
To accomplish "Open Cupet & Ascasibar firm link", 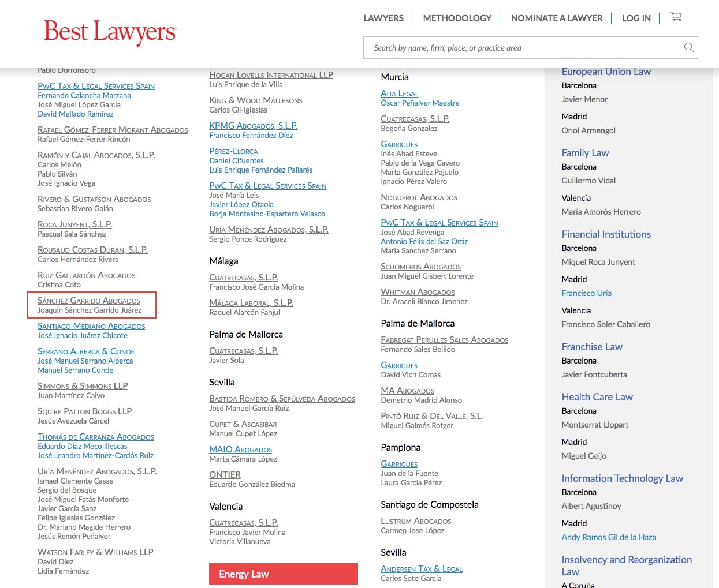I will 243,424.
